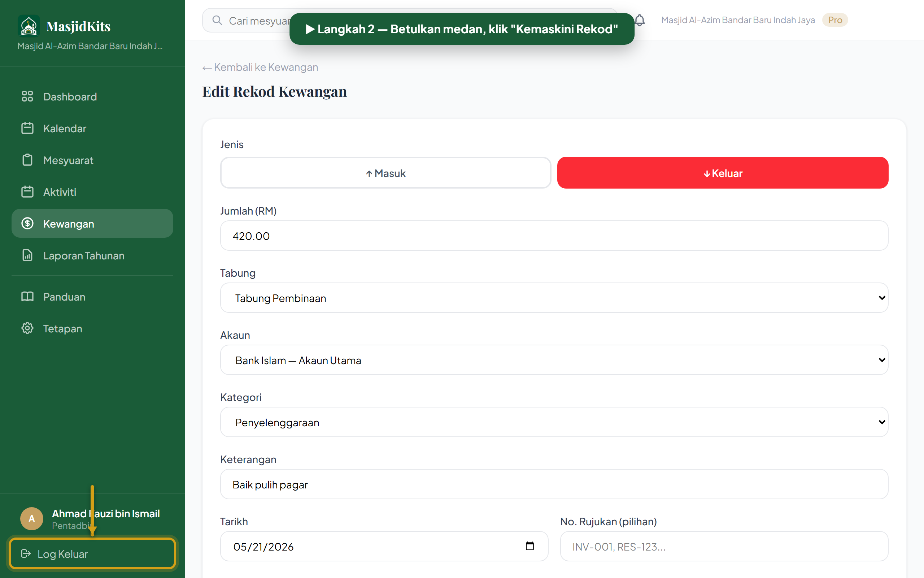This screenshot has width=924, height=578.
Task: Expand the Akaun dropdown
Action: [554, 360]
